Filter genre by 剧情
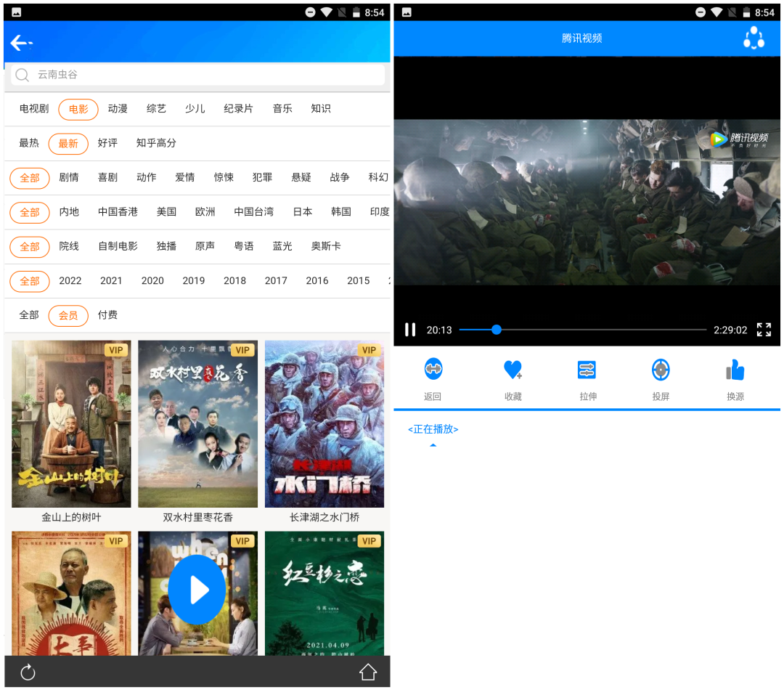Viewport: 784px width, 695px height. [x=69, y=178]
